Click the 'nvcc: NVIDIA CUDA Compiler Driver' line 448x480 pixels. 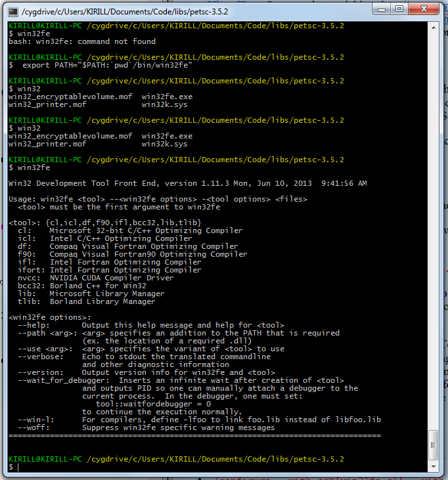[95, 278]
